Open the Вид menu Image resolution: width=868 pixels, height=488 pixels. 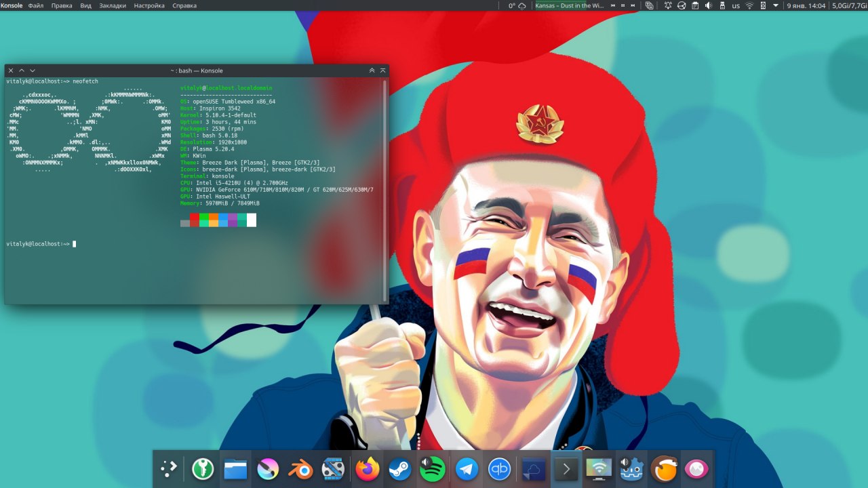tap(85, 5)
